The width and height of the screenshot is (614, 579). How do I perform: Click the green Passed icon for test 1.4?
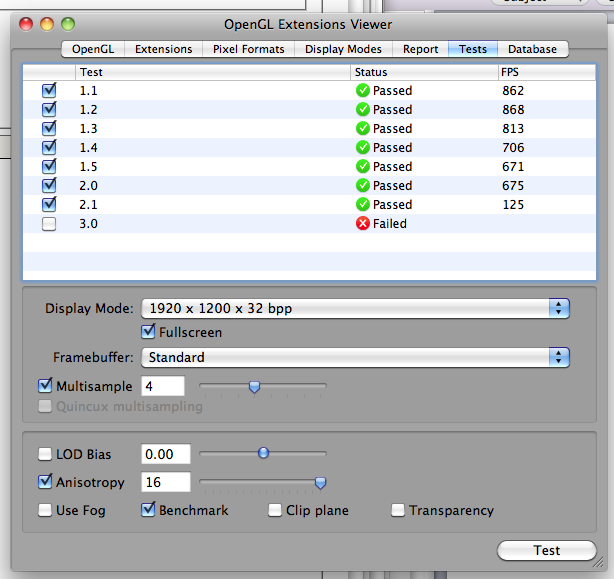(x=363, y=147)
